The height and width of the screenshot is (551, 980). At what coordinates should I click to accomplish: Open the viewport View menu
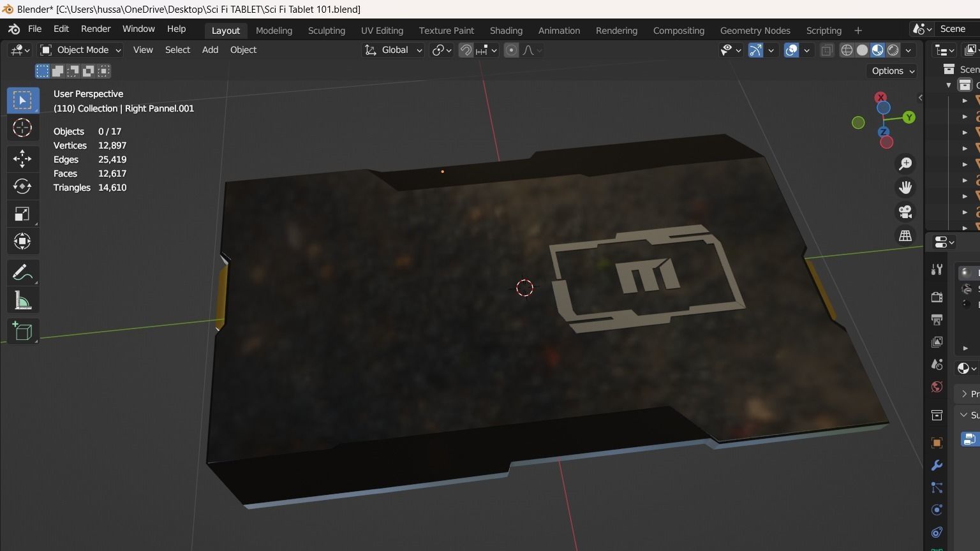143,50
